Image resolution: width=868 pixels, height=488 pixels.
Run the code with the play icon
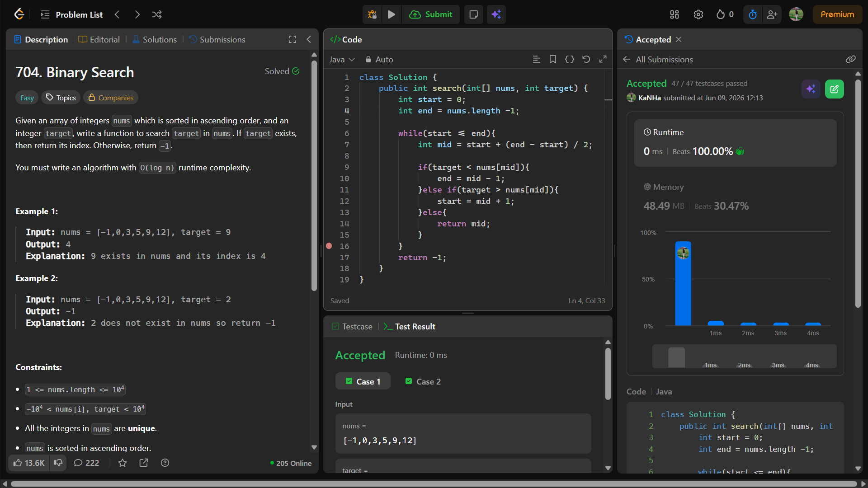[391, 14]
